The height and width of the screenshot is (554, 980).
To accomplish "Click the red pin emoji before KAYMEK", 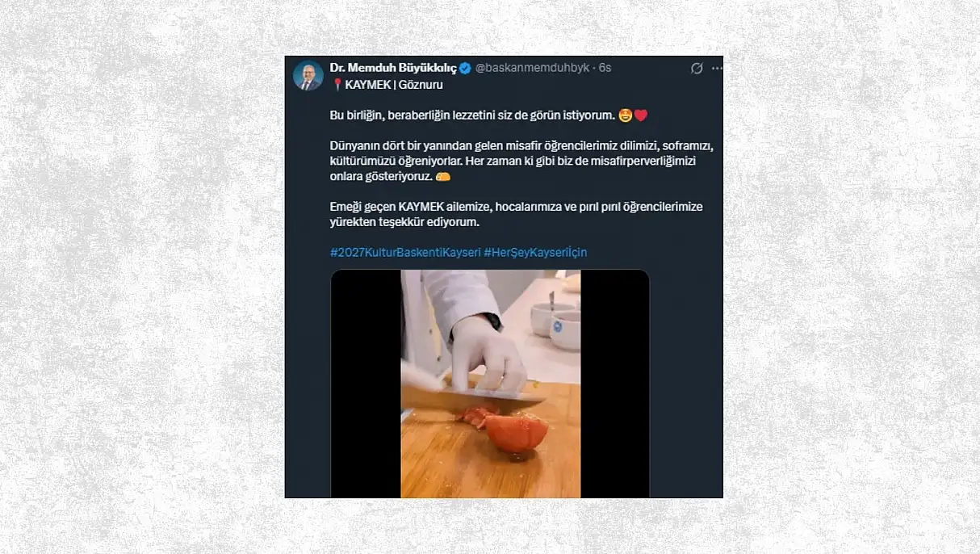I will tap(337, 85).
